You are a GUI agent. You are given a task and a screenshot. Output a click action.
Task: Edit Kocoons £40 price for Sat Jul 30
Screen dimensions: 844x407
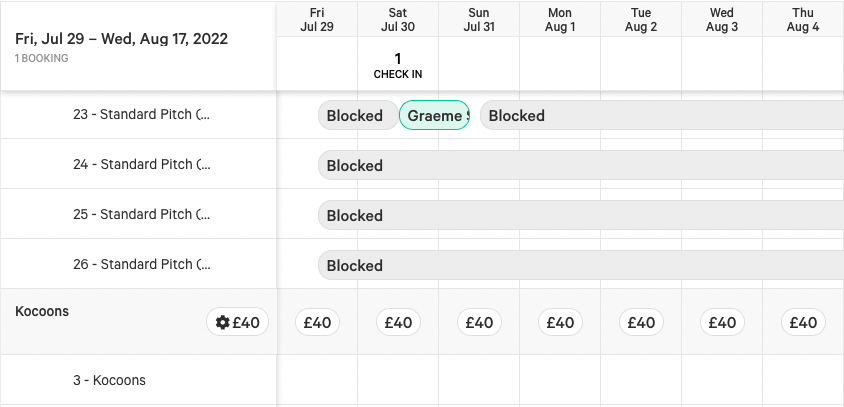tap(398, 322)
